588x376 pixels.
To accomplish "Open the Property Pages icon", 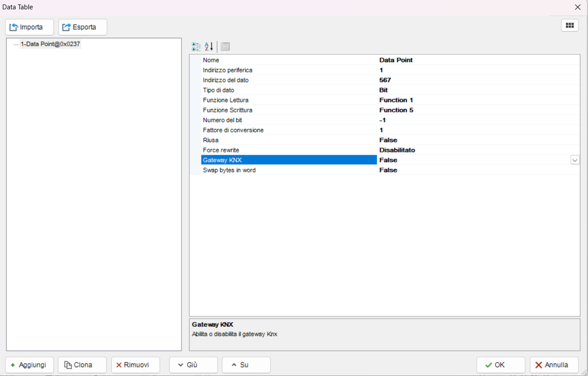I will tap(225, 46).
